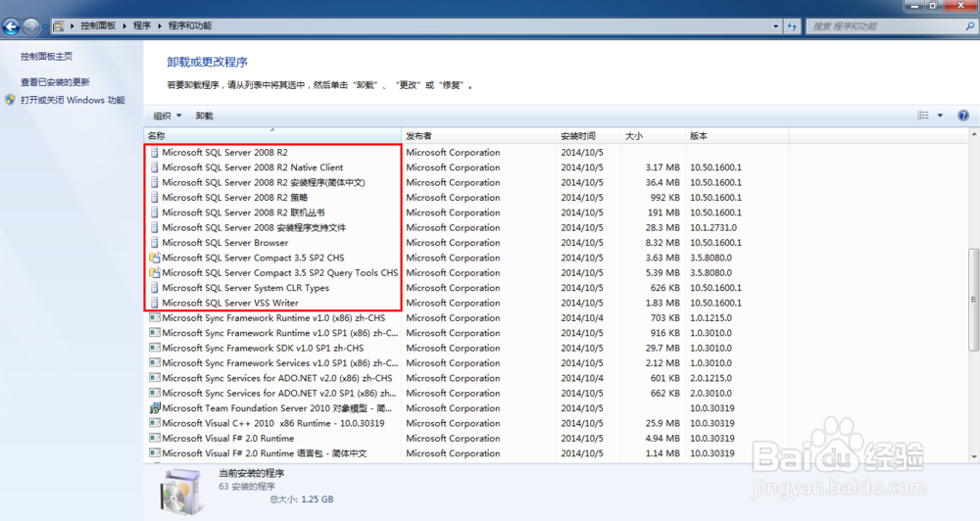The height and width of the screenshot is (521, 980).
Task: Click the Back navigation arrow button
Action: (11, 26)
